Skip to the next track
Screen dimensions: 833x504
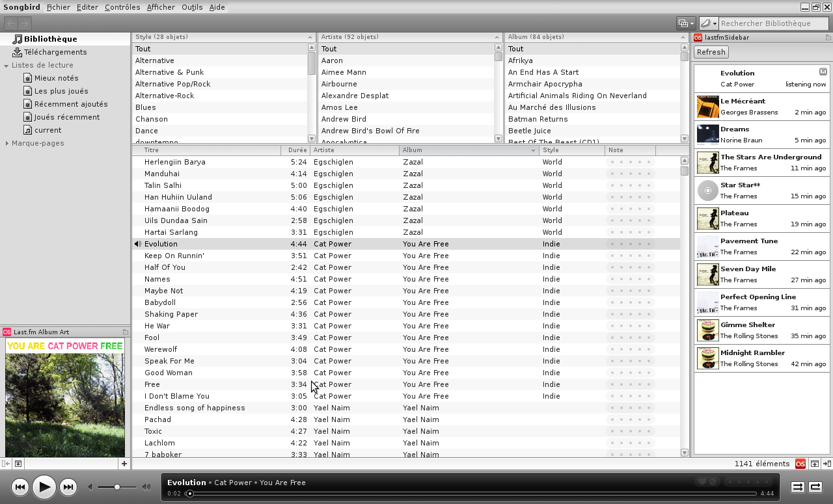click(68, 487)
